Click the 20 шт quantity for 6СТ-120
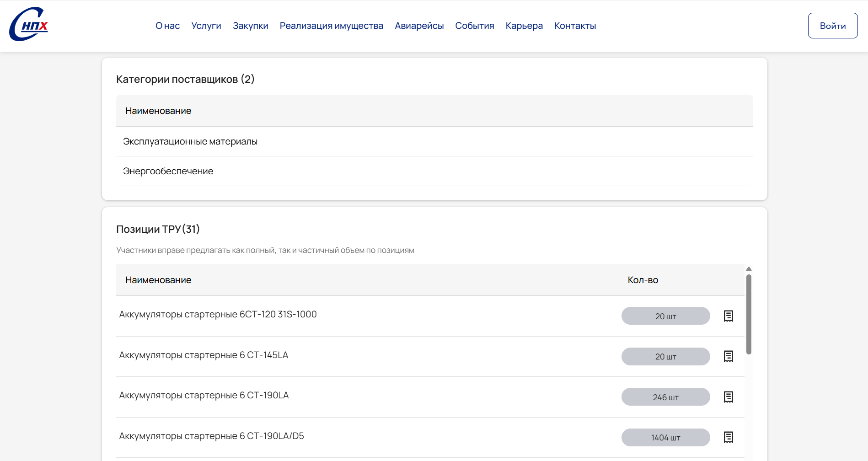 (665, 316)
